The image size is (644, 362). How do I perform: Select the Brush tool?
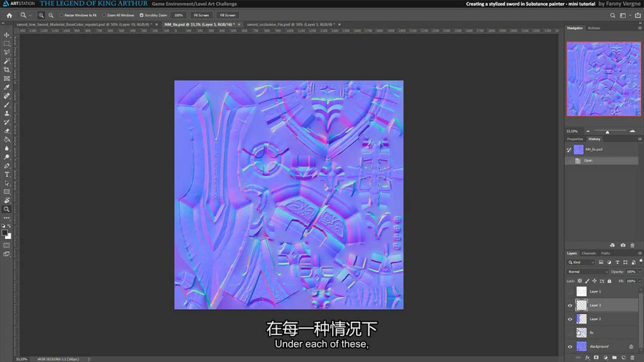[x=6, y=105]
